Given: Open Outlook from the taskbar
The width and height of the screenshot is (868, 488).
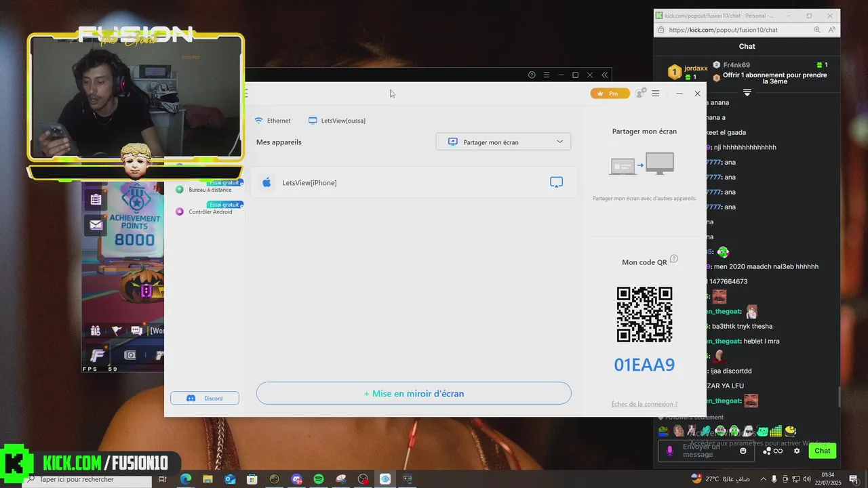Looking at the screenshot, I should click(230, 479).
